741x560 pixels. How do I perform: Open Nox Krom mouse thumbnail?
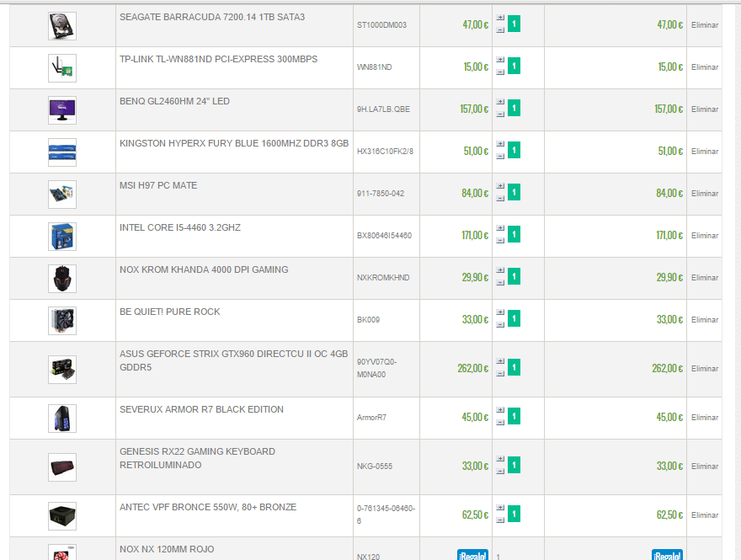click(62, 279)
